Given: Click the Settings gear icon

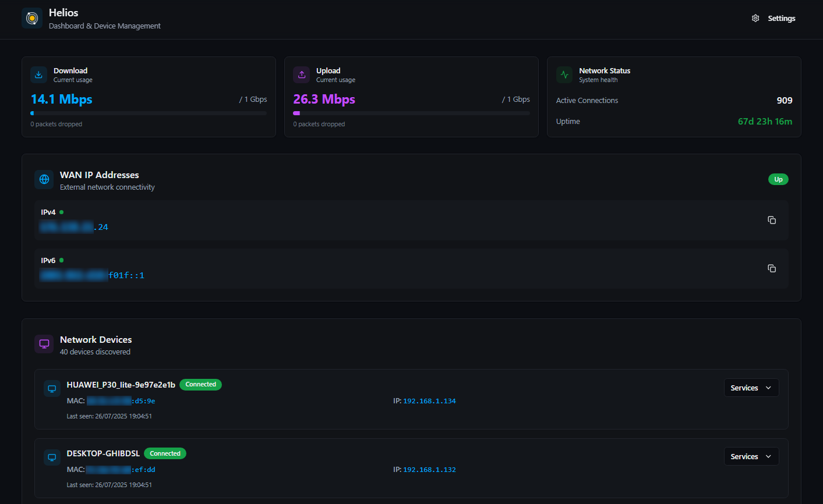Looking at the screenshot, I should [755, 19].
